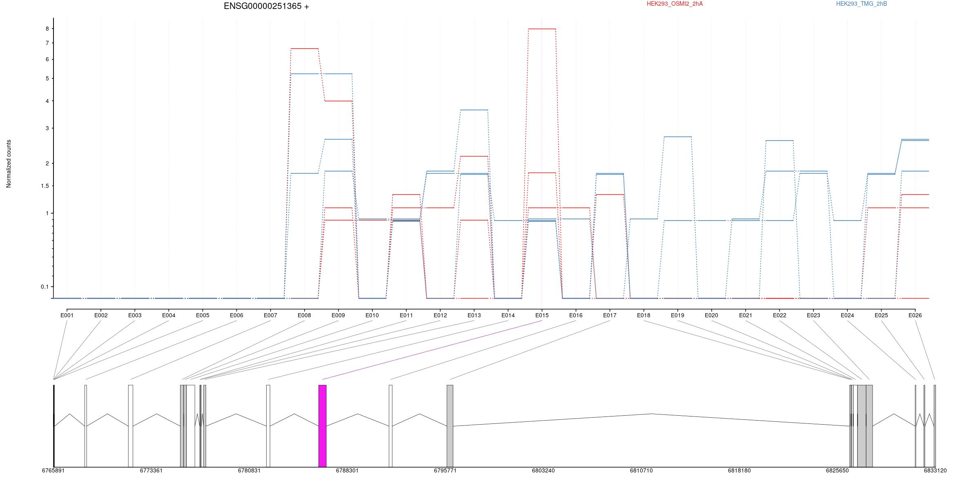
Task: Click exon label E005
Action: coord(203,315)
